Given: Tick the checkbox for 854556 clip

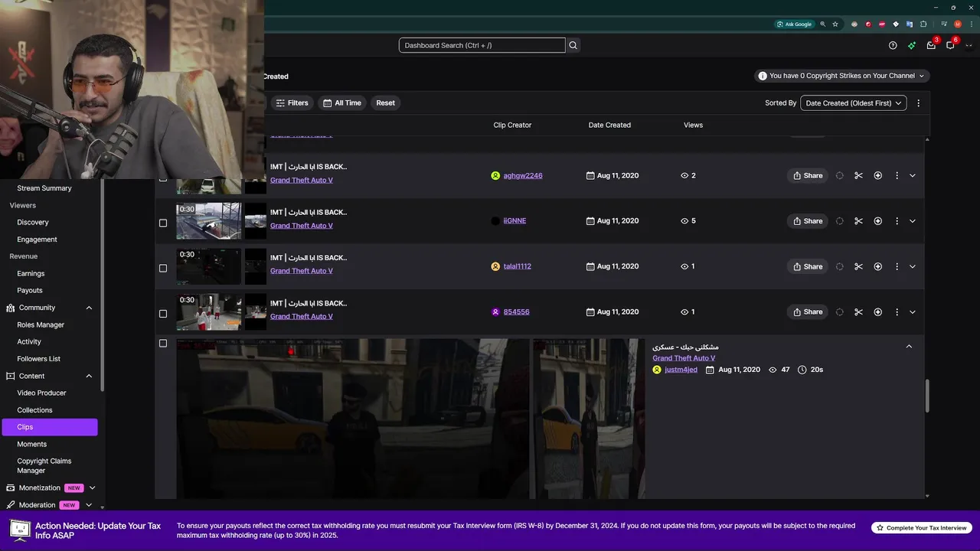Looking at the screenshot, I should (162, 313).
